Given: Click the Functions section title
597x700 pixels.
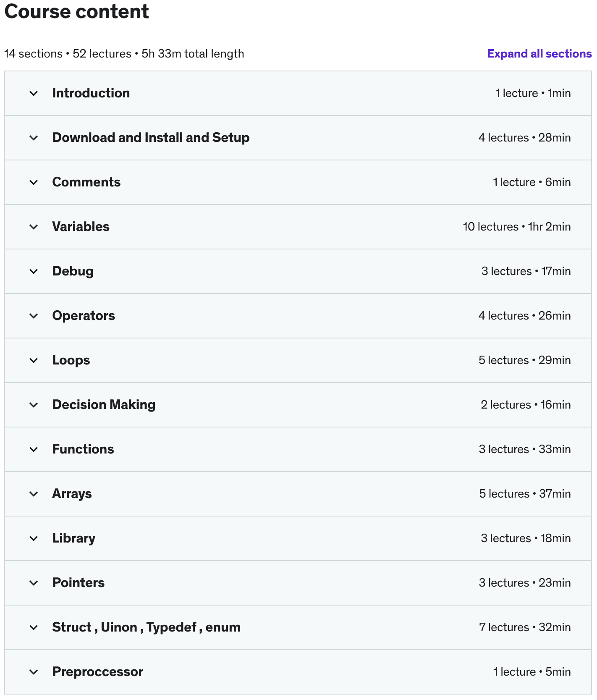Looking at the screenshot, I should click(x=83, y=449).
